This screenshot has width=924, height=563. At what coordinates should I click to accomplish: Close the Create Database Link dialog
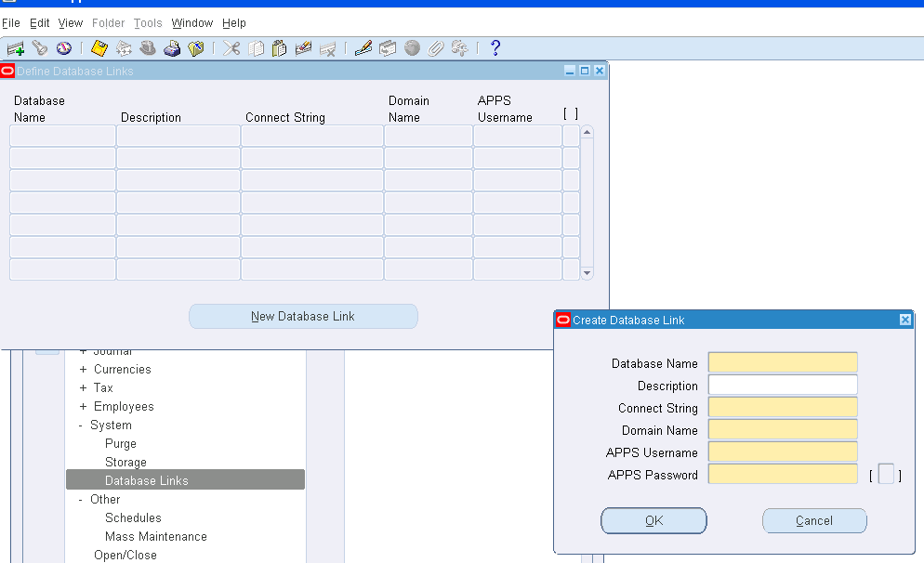click(905, 320)
